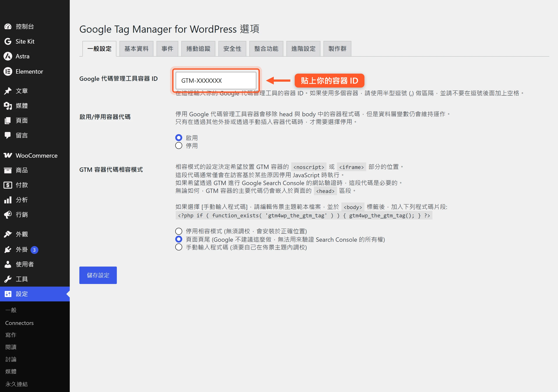
Task: Open the 事件 tab
Action: point(167,49)
